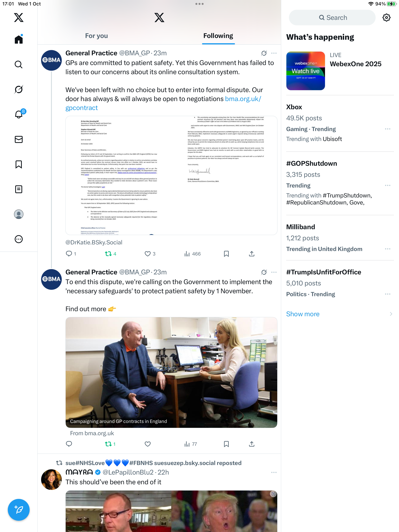This screenshot has height=532, width=399.
Task: Open Lists icon in sidebar
Action: [19, 189]
